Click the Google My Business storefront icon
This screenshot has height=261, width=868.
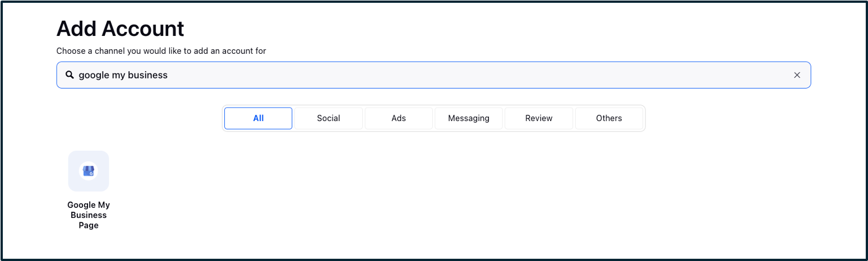pyautogui.click(x=89, y=171)
